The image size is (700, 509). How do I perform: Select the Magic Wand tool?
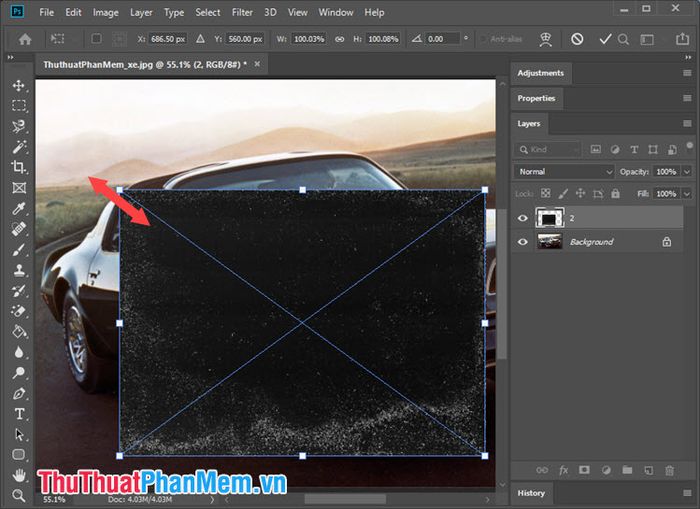[19, 146]
